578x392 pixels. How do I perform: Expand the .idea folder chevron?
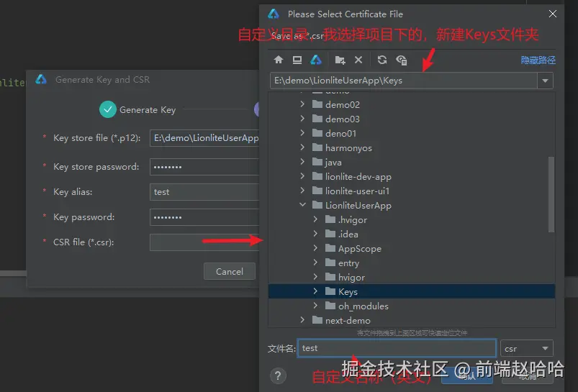pyautogui.click(x=315, y=234)
